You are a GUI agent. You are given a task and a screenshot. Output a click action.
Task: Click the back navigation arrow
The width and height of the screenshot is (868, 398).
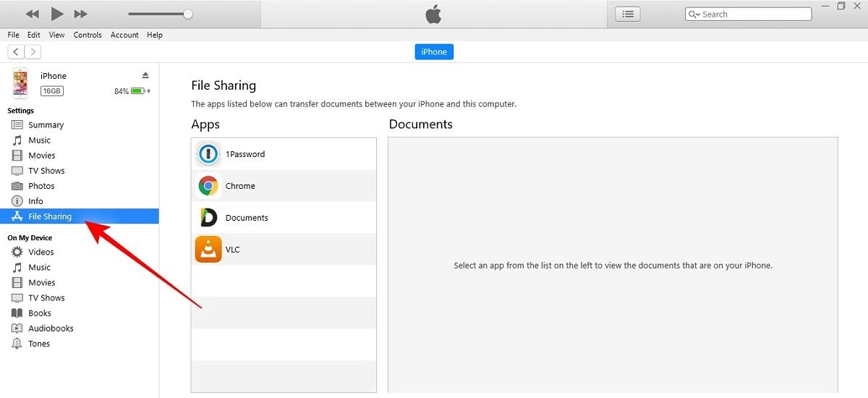pyautogui.click(x=16, y=51)
